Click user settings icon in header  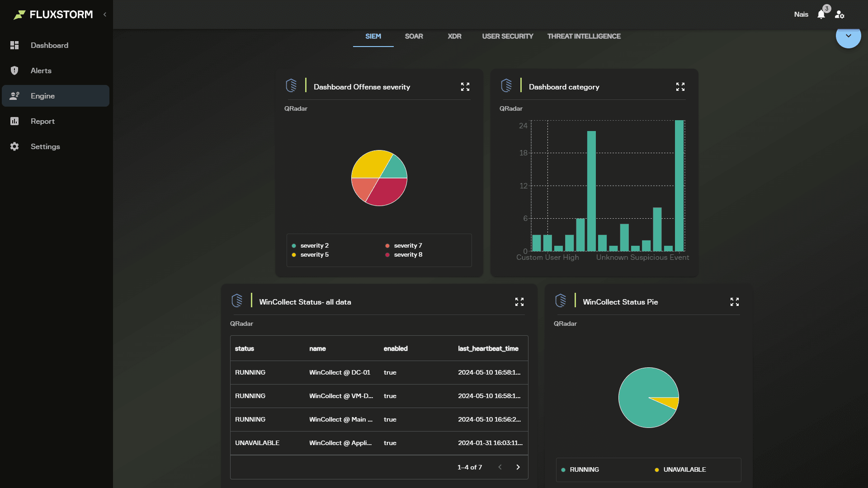coord(840,14)
